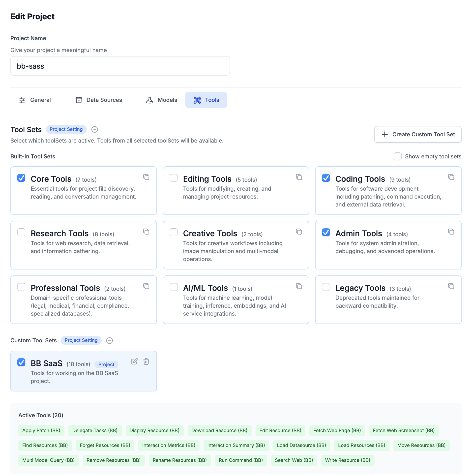
Task: Toggle Show empty tool sets checkbox
Action: click(398, 156)
